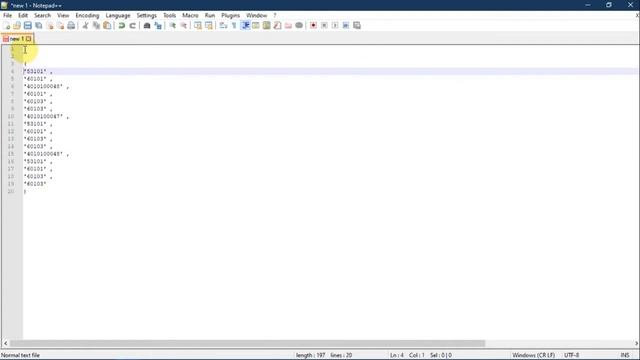
Task: Open Folder as Workspace icon
Action: tap(288, 26)
